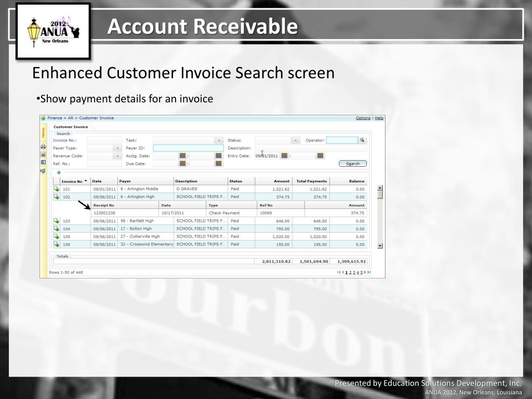
Task: Click the Total Payments column header
Action: [x=311, y=181]
